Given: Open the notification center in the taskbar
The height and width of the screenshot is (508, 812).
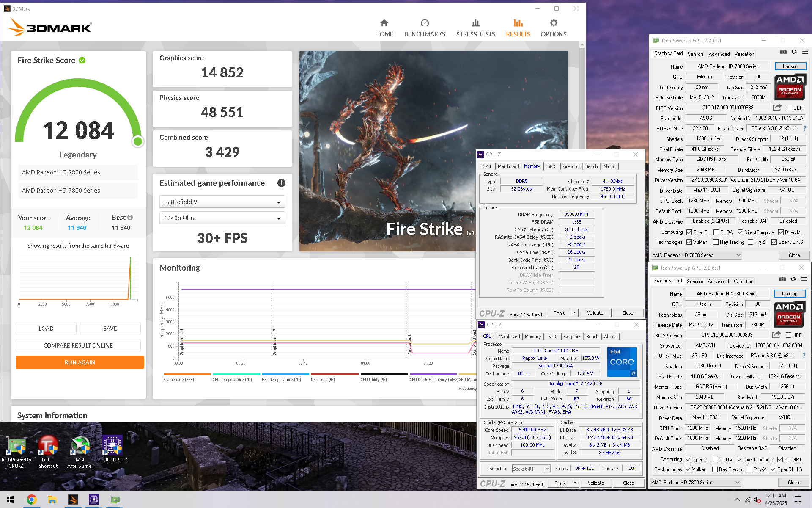Looking at the screenshot, I should click(x=798, y=500).
